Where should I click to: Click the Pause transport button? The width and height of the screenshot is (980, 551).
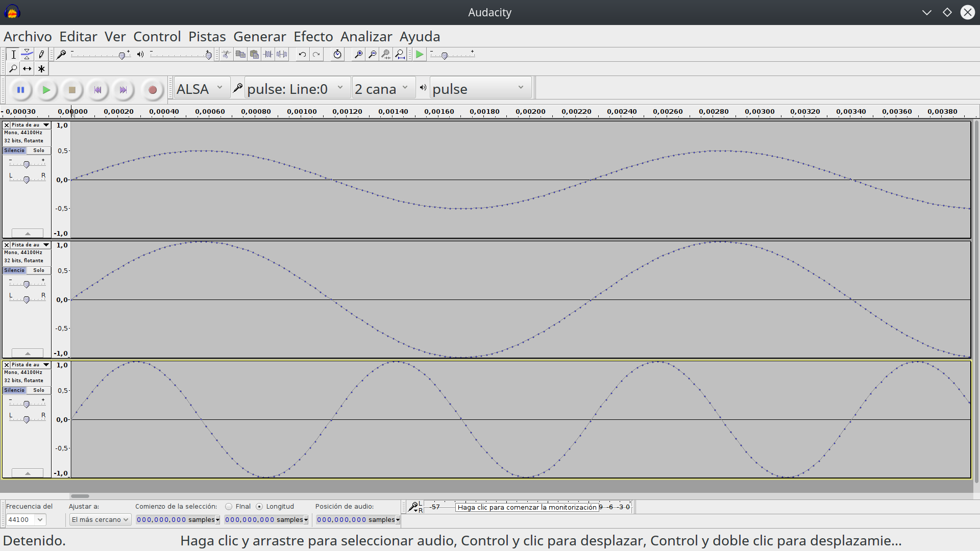[20, 90]
